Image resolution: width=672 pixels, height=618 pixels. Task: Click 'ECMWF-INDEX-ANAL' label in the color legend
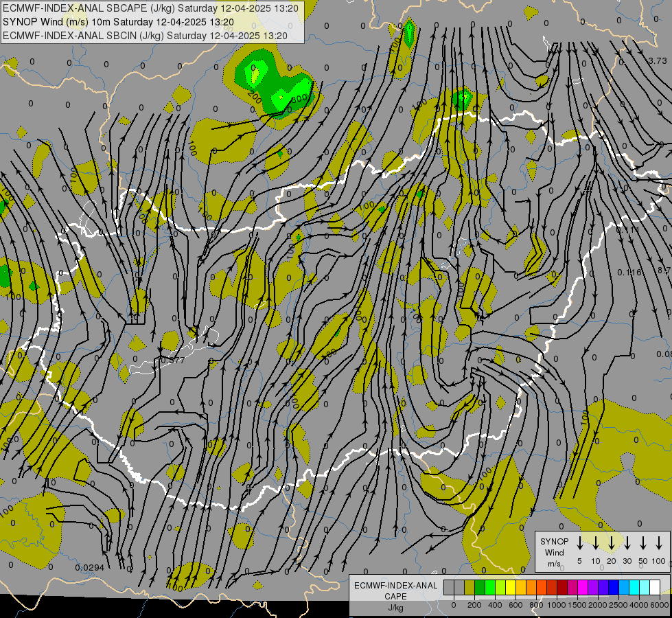395,586
